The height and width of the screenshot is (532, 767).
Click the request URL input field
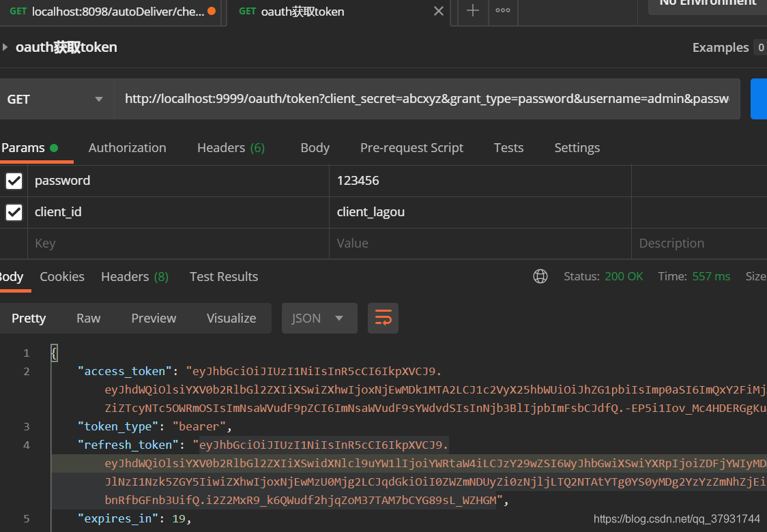[427, 99]
